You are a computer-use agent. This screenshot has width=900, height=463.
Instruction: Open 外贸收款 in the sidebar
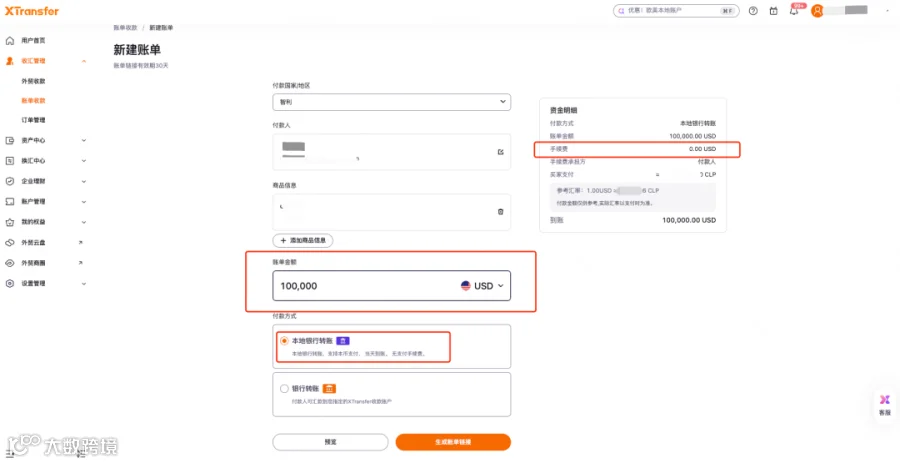point(33,81)
